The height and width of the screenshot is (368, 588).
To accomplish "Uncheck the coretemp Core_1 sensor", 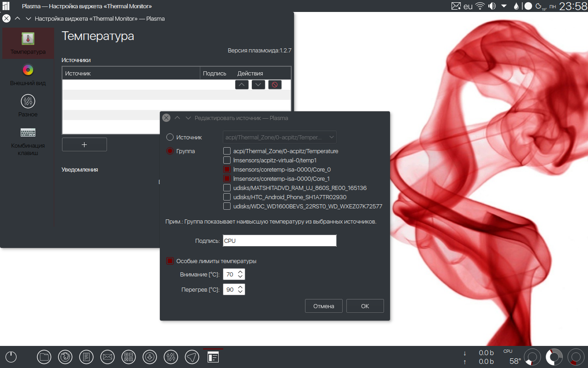I will point(227,178).
